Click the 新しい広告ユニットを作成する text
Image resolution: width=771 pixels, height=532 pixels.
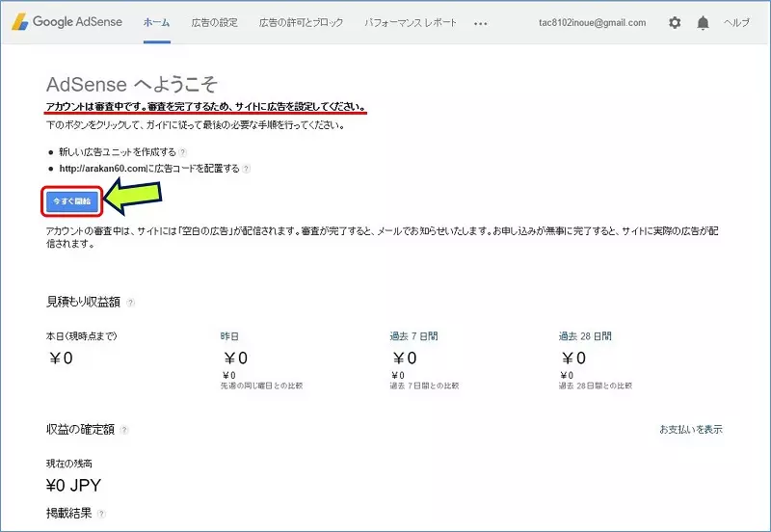tap(117, 152)
